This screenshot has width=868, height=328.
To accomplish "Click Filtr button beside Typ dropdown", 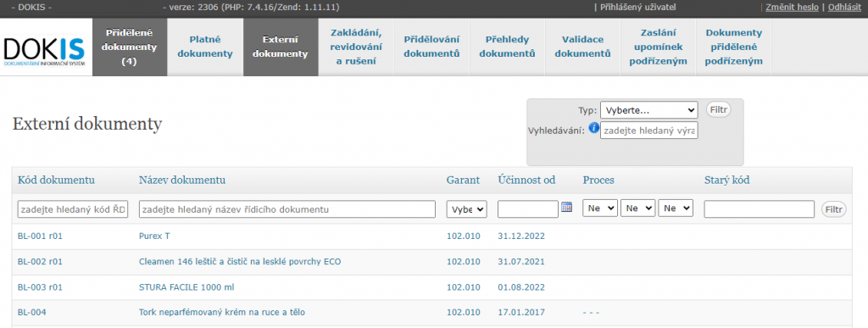I will [718, 109].
